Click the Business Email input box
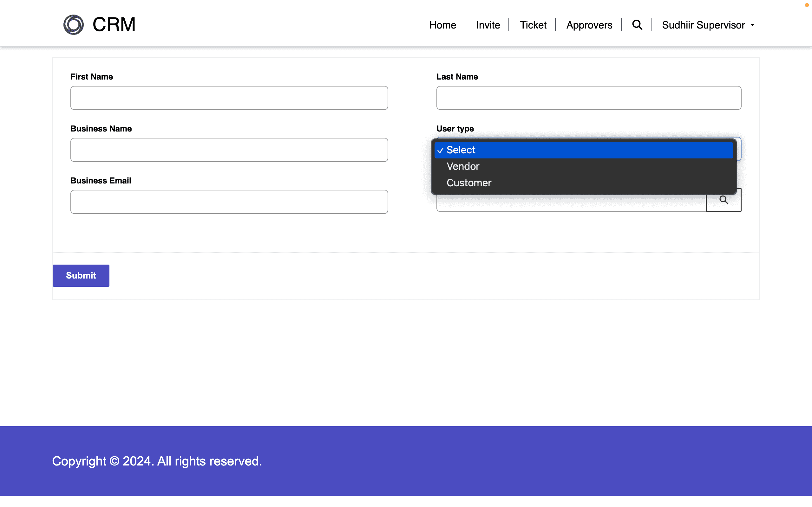This screenshot has height=507, width=812. pos(229,202)
